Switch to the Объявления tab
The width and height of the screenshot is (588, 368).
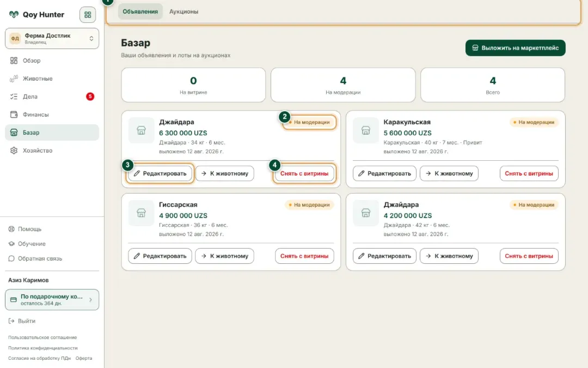coord(140,11)
